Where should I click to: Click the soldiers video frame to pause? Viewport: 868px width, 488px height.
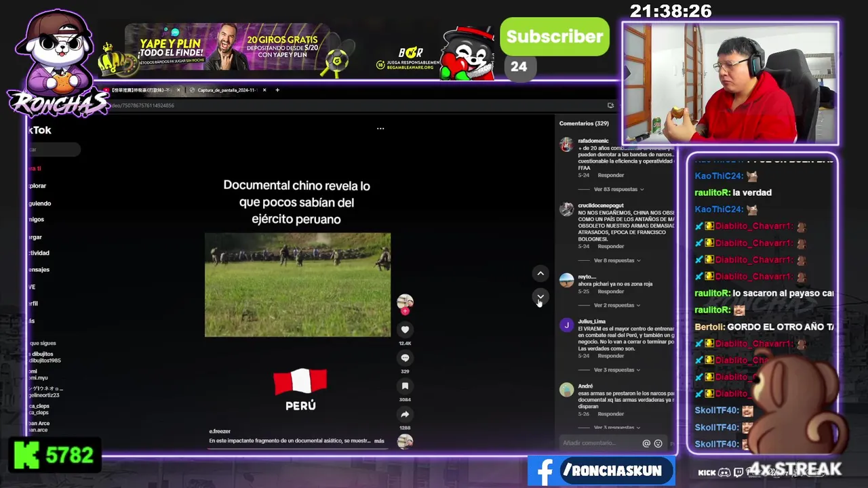[298, 285]
